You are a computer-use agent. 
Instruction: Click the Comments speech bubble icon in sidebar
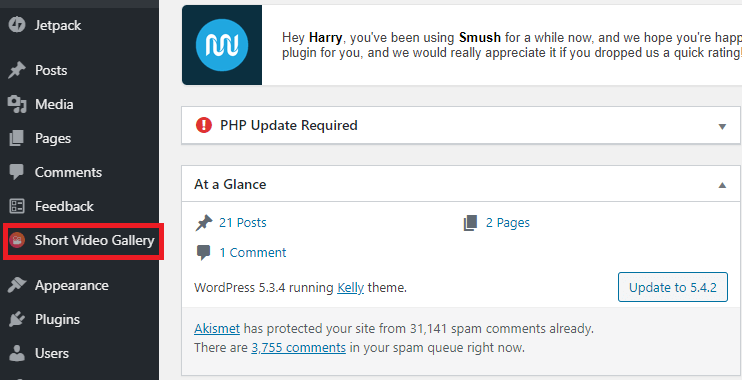click(x=17, y=172)
